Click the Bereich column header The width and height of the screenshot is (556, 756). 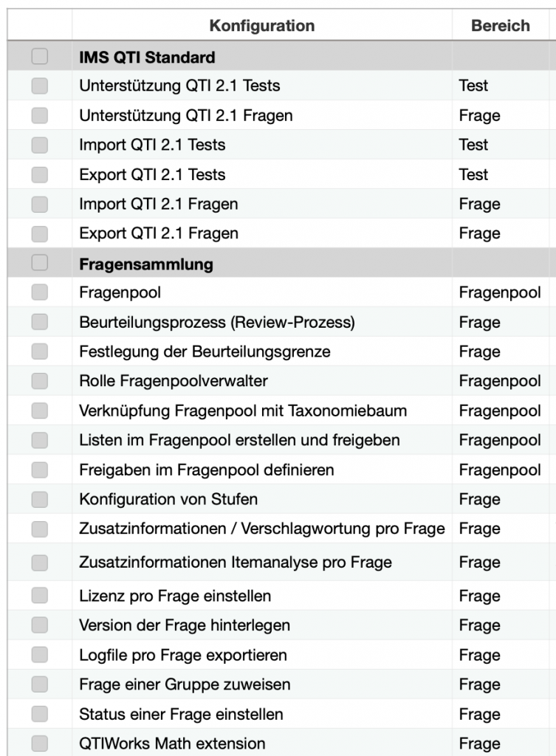tap(501, 26)
